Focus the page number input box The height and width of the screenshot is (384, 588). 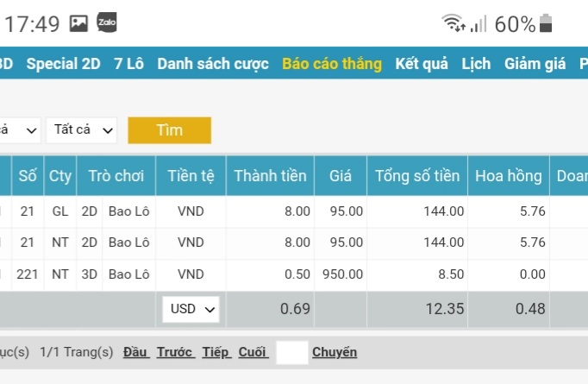click(291, 352)
